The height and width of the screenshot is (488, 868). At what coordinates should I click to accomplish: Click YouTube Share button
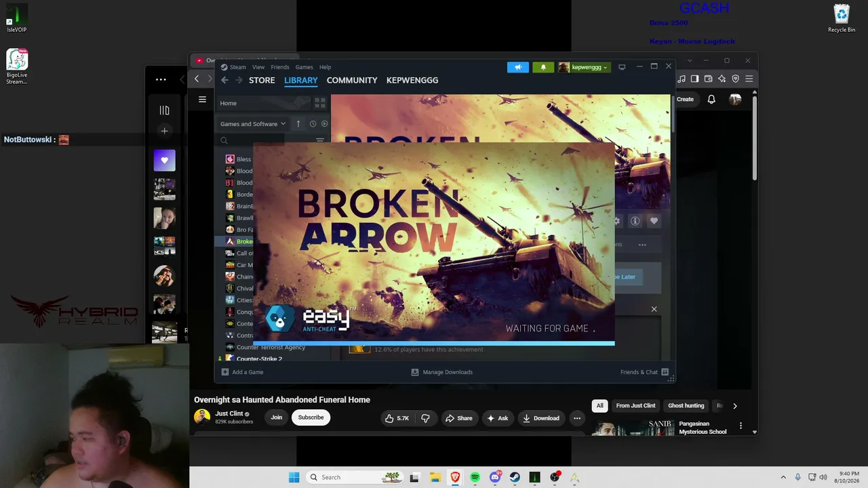pos(458,418)
